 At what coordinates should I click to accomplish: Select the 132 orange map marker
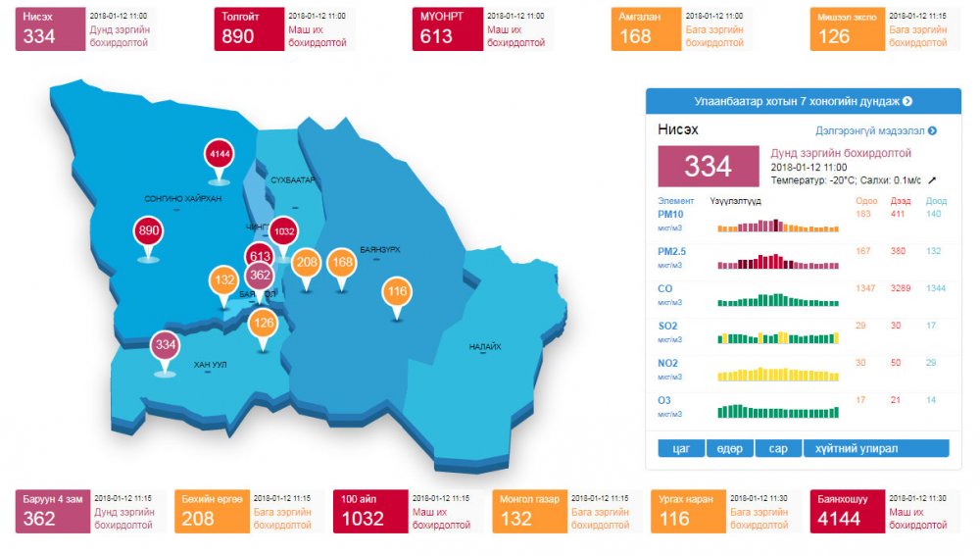223,280
